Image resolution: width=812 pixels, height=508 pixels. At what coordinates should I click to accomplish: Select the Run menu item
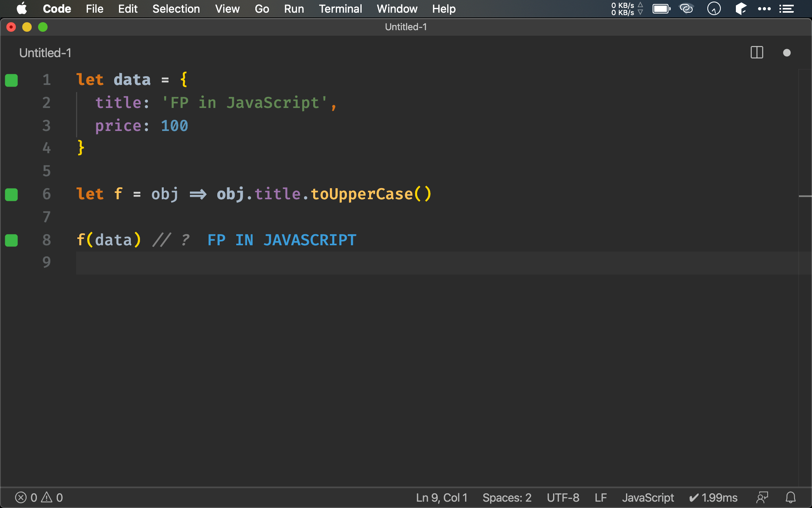[x=293, y=8]
